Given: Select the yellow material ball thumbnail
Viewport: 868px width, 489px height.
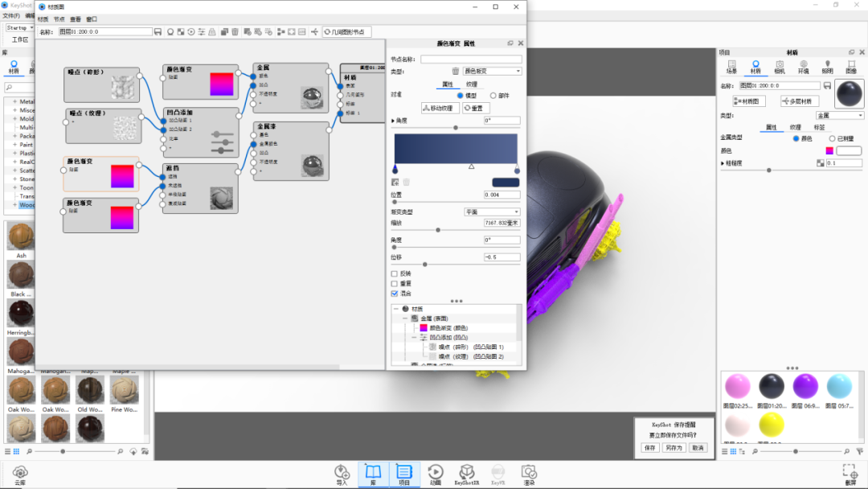Looking at the screenshot, I should point(771,425).
